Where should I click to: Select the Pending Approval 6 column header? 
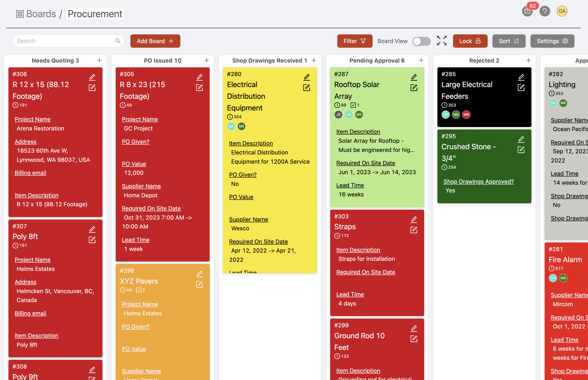click(x=377, y=61)
